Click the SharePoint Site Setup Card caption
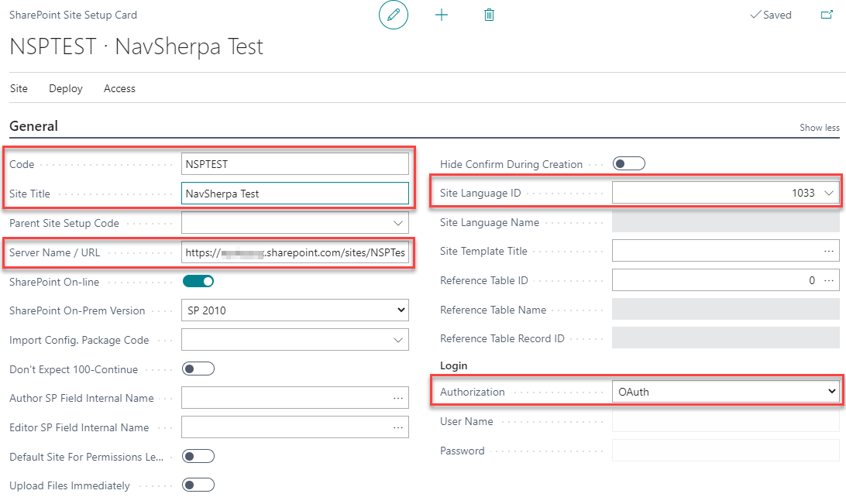This screenshot has width=846, height=504. click(x=74, y=15)
